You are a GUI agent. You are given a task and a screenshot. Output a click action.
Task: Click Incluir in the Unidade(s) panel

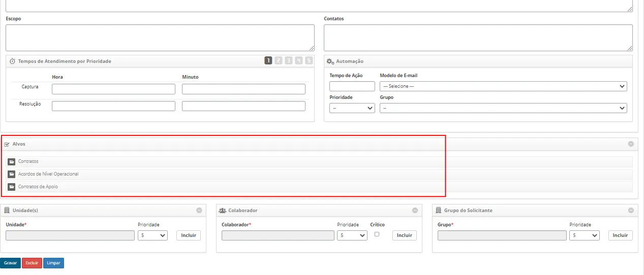pyautogui.click(x=189, y=235)
